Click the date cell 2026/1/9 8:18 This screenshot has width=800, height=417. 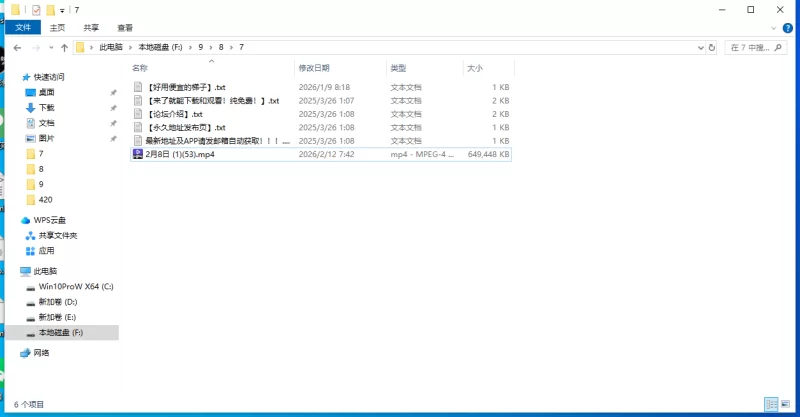324,87
